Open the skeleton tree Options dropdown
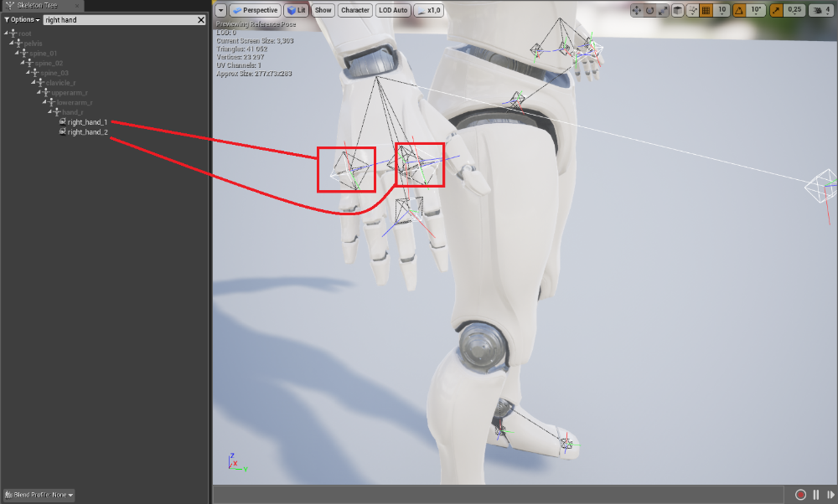 coord(23,19)
